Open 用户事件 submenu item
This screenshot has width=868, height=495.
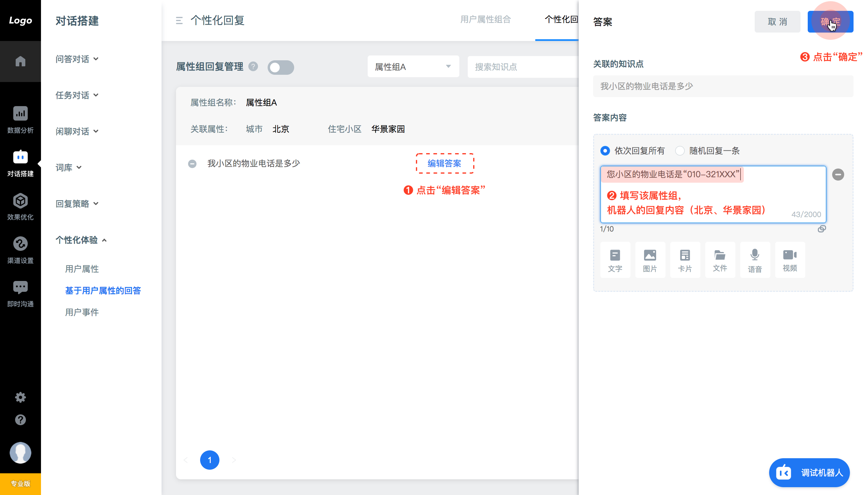pyautogui.click(x=82, y=312)
